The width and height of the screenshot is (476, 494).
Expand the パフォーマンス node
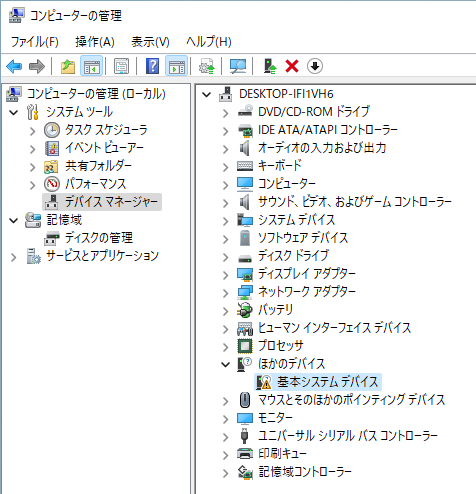pos(32,185)
